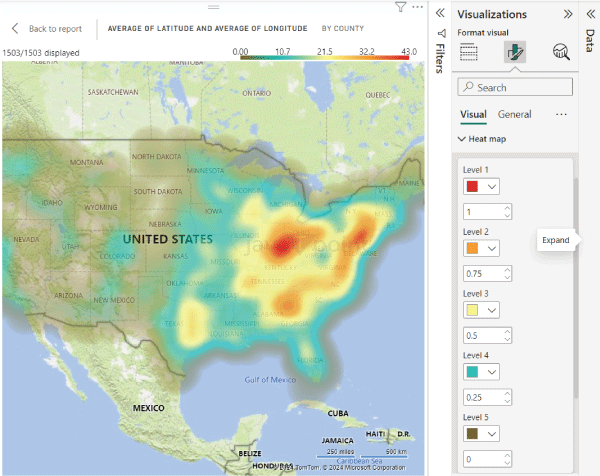Open Level 5 color dropdown arrow
Screen dimensions: 600x476
492,434
